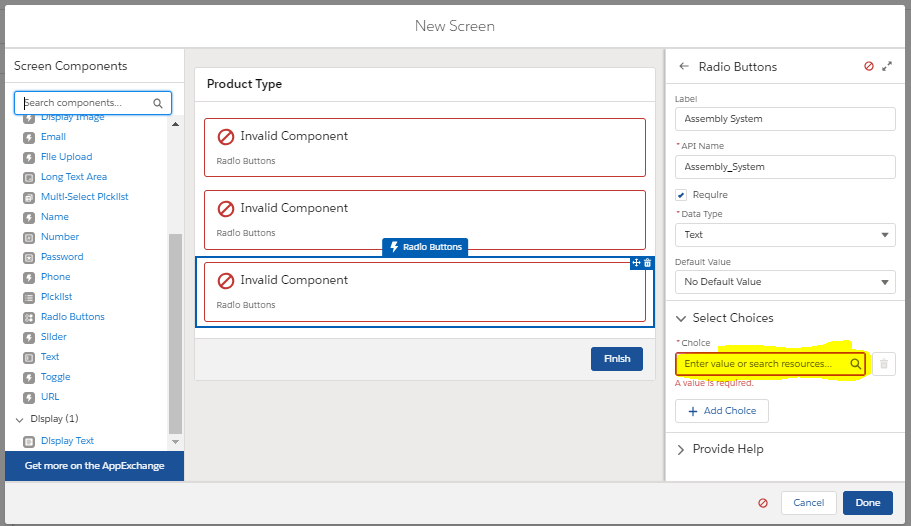
Task: Select Long Text Area component
Action: click(x=73, y=177)
